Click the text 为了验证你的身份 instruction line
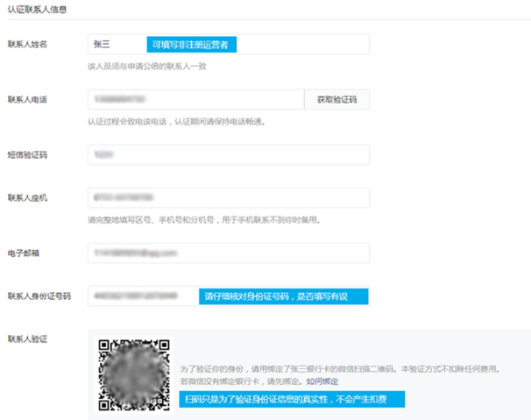The height and width of the screenshot is (420, 531). pyautogui.click(x=340, y=369)
